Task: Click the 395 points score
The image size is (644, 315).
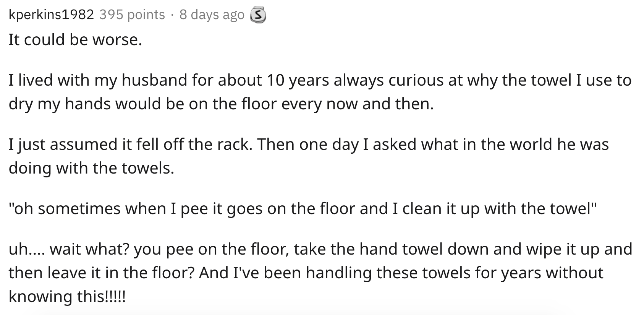Action: coord(132,15)
